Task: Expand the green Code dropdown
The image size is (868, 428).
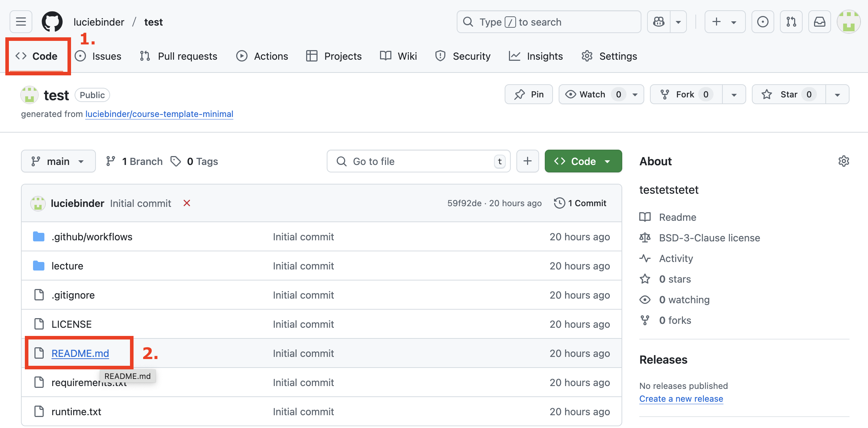Action: [x=583, y=161]
